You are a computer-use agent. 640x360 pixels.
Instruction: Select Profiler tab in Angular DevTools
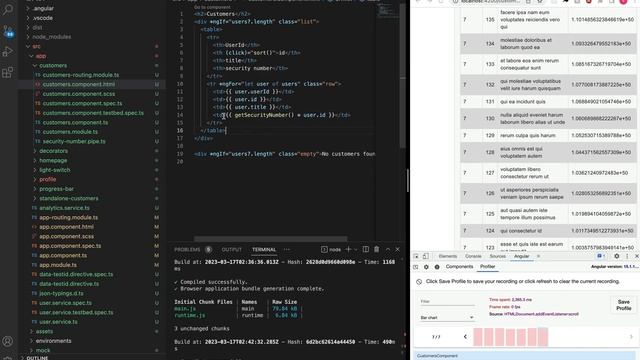pos(487,267)
